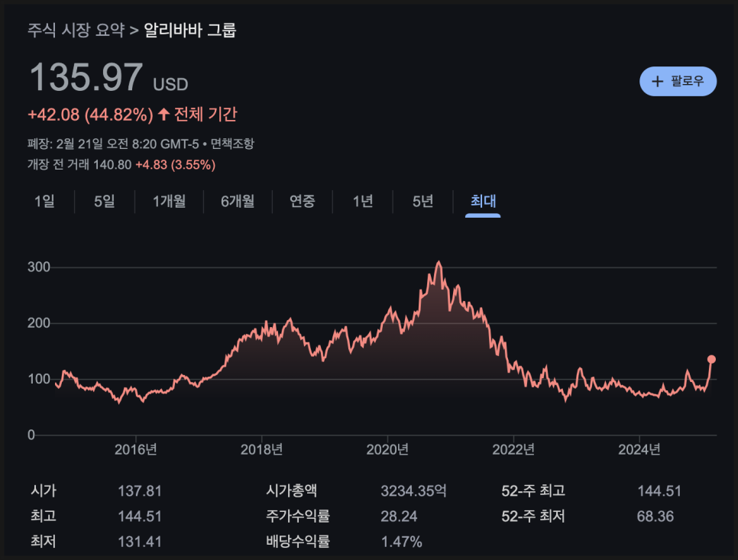Image resolution: width=738 pixels, height=560 pixels.
Task: Choose the 1년 chart range tab
Action: [363, 202]
